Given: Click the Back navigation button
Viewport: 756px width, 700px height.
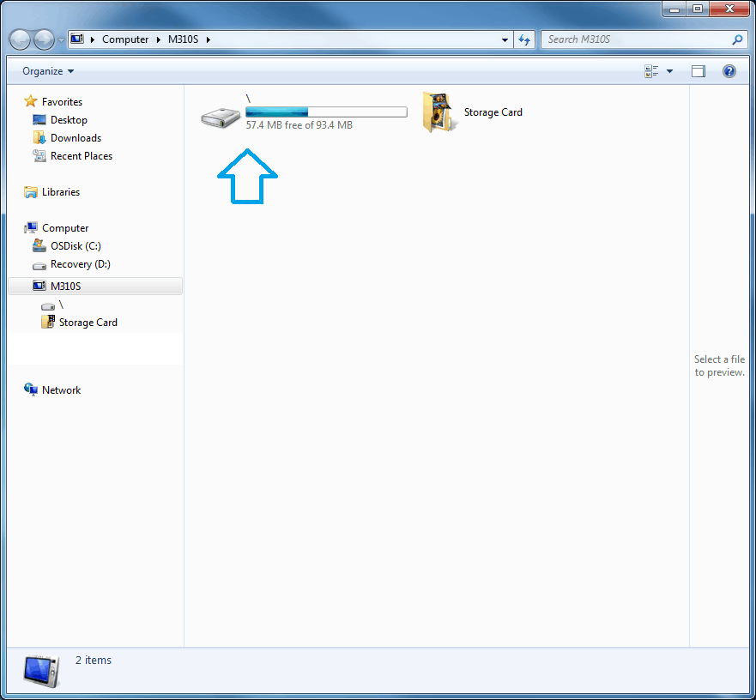Looking at the screenshot, I should click(x=19, y=39).
